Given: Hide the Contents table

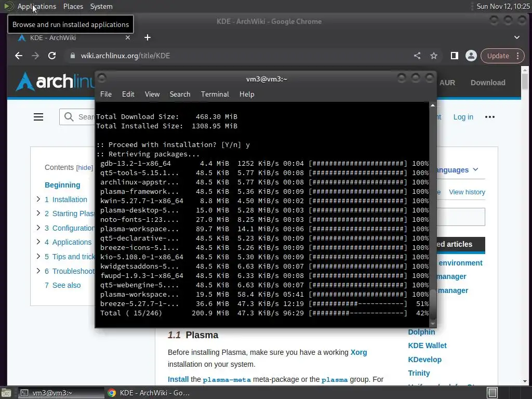Looking at the screenshot, I should (x=84, y=168).
